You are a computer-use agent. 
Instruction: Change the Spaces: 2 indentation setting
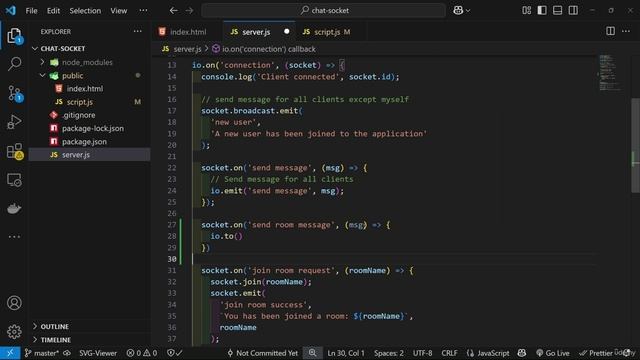coord(389,353)
